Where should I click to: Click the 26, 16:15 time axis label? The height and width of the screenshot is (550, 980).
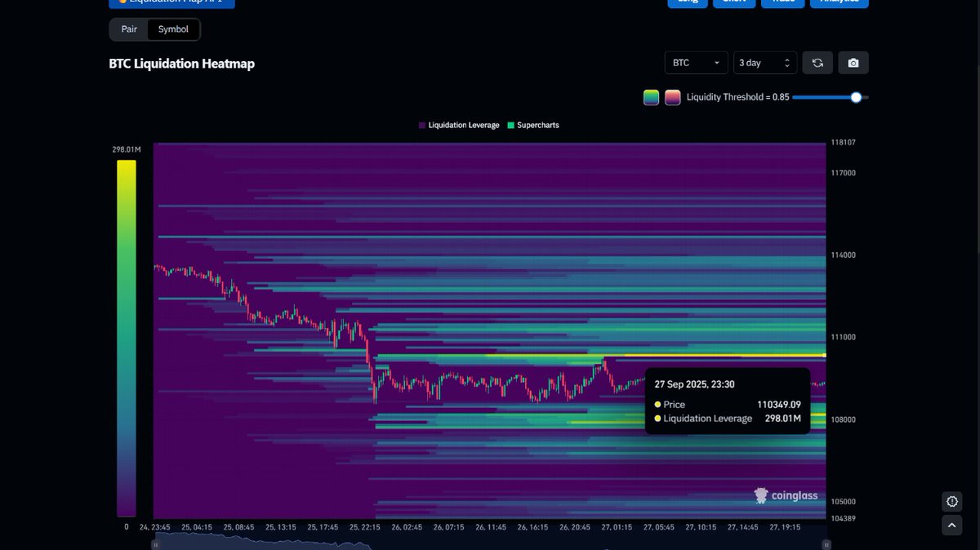[x=532, y=527]
